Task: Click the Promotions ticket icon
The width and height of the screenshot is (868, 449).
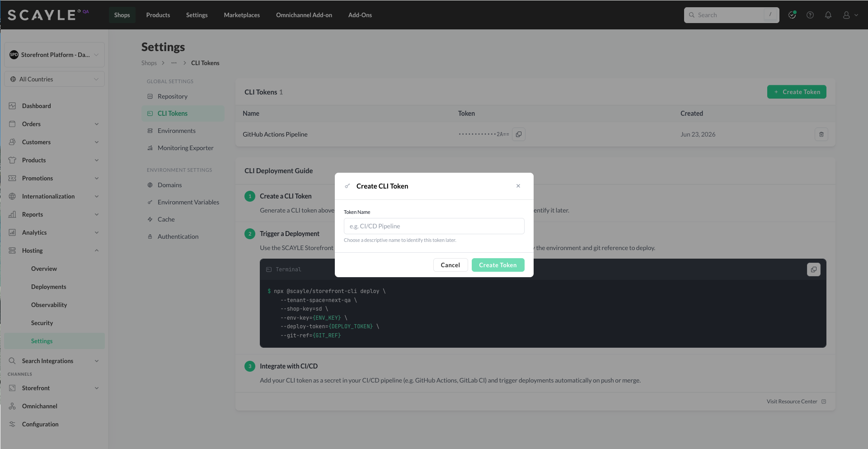Action: (x=12, y=178)
